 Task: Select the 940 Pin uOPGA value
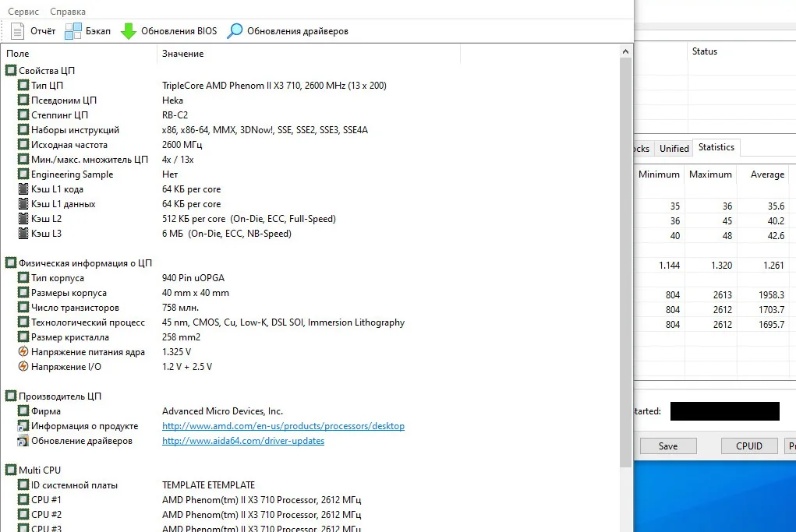(x=193, y=278)
